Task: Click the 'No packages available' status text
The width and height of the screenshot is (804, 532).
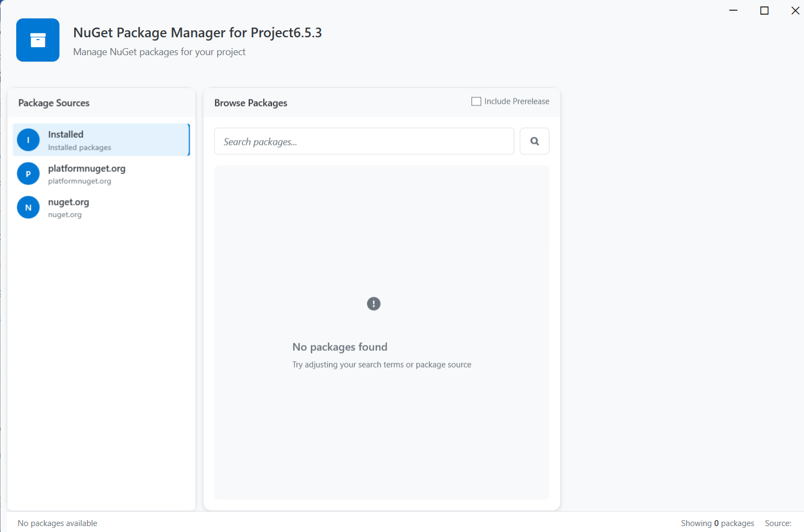Action: point(57,523)
